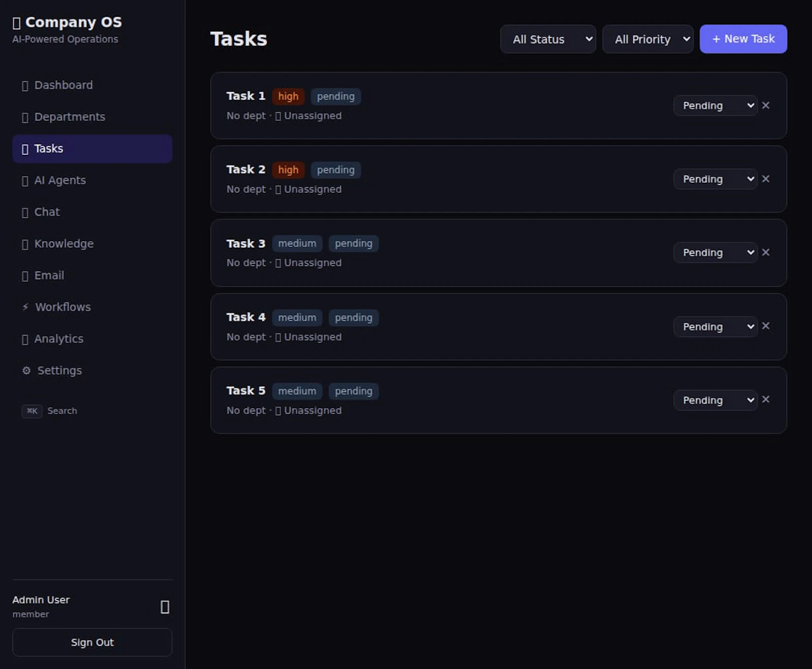The height and width of the screenshot is (669, 812).
Task: Open the Task 4 Pending status selector
Action: click(716, 327)
